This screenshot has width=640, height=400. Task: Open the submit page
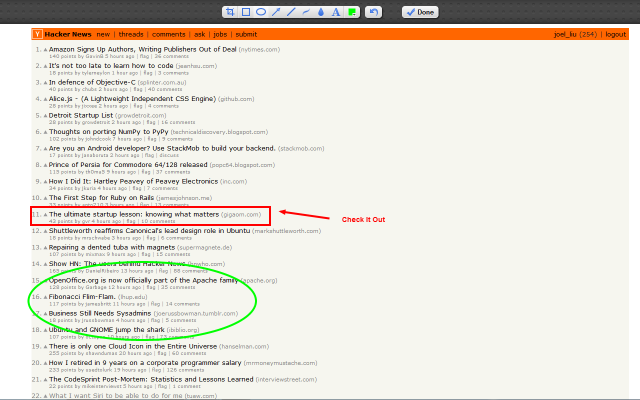[x=246, y=34]
